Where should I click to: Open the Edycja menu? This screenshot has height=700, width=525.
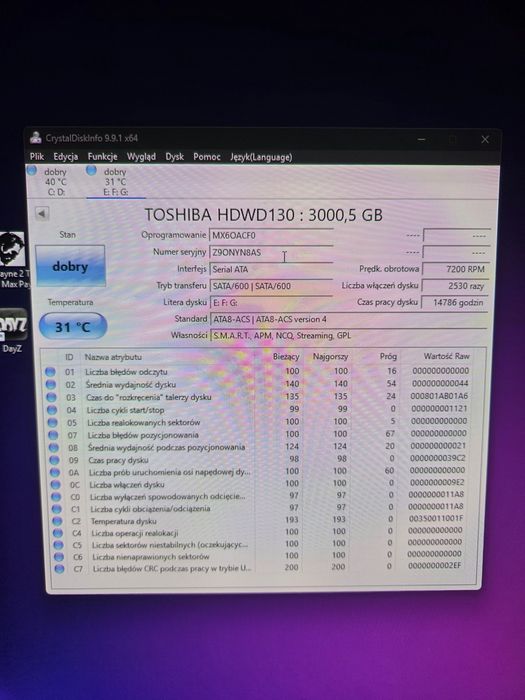click(x=66, y=157)
